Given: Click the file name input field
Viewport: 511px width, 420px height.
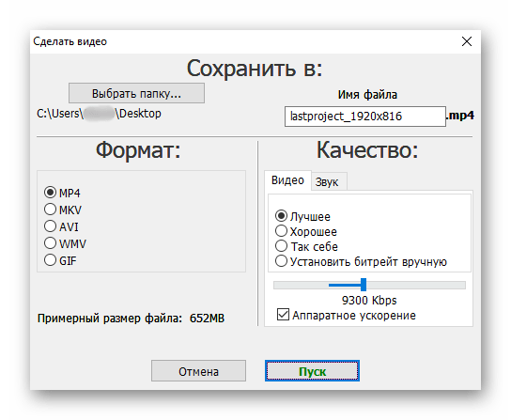Looking at the screenshot, I should pos(365,117).
